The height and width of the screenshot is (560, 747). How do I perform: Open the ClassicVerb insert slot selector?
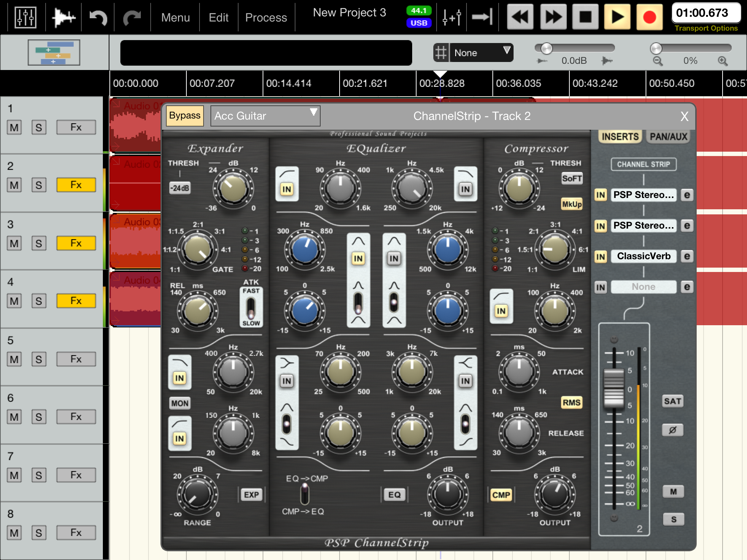coord(643,256)
